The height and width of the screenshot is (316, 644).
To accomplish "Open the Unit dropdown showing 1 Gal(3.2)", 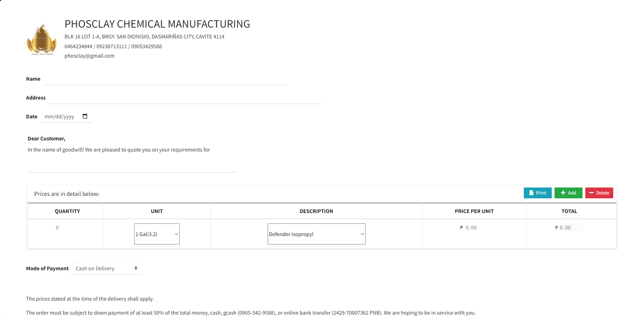I will pos(157,234).
